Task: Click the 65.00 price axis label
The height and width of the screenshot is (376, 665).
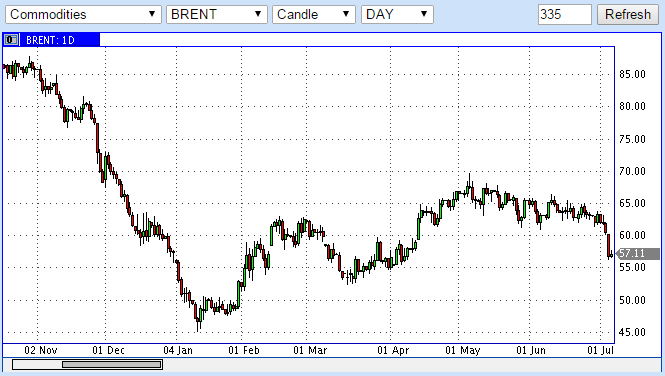Action: point(632,203)
